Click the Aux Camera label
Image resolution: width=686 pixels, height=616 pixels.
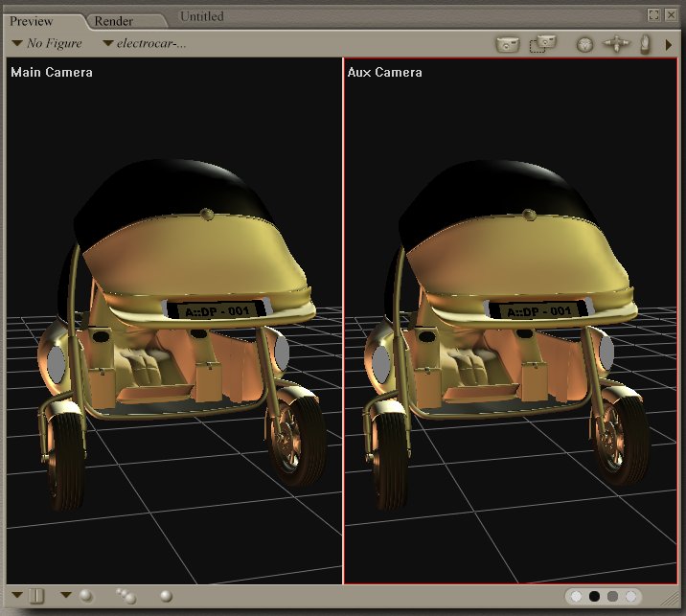pos(384,72)
